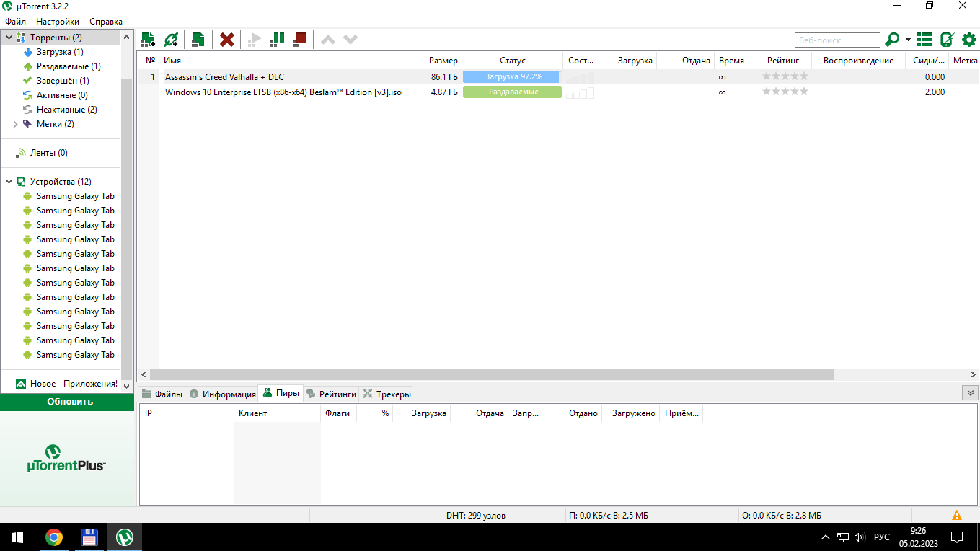Collapse the details pane with double-chevron button
The image size is (980, 551).
click(971, 392)
